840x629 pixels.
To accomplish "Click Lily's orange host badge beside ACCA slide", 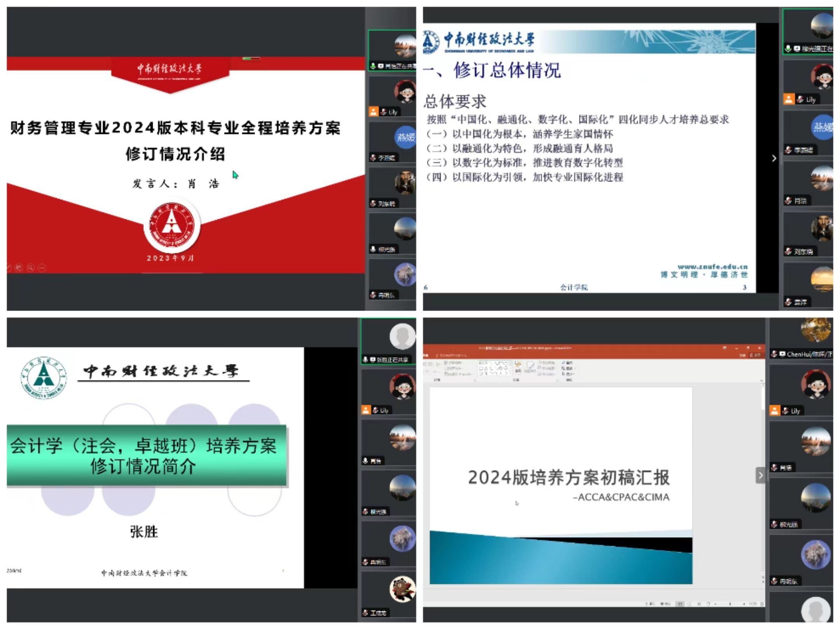I will 775,411.
